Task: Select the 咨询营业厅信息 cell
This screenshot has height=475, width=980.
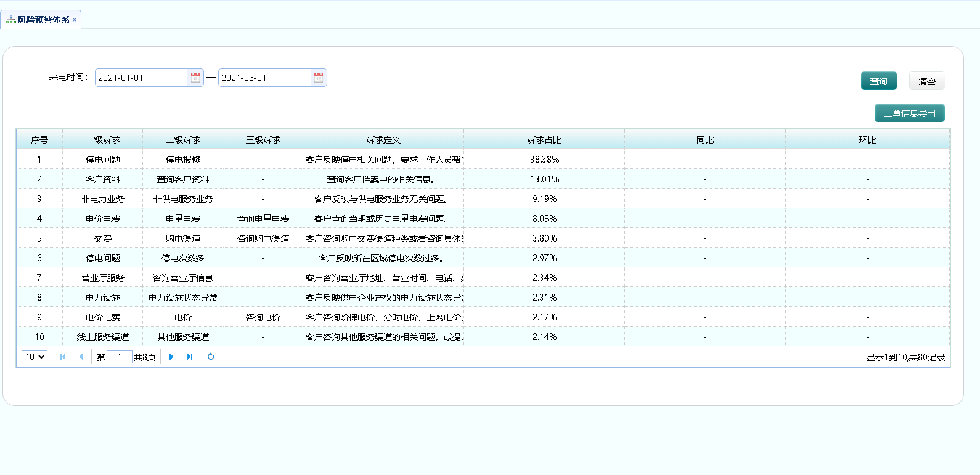Action: 183,278
